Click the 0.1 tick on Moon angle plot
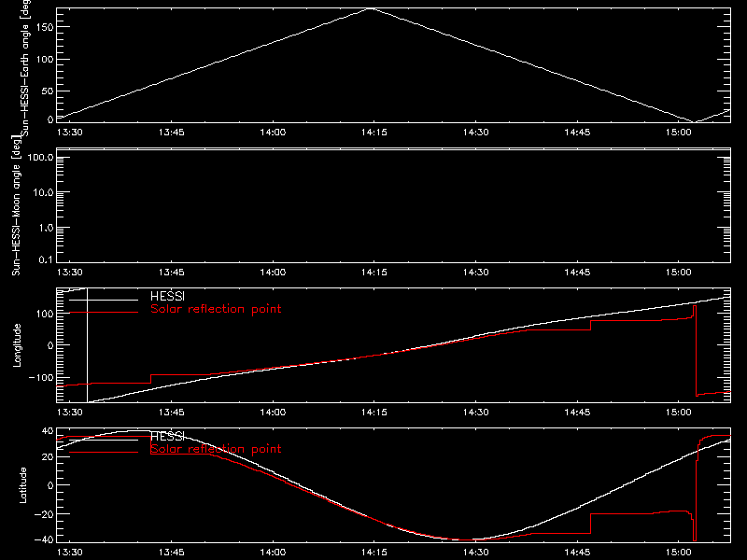The width and height of the screenshot is (747, 560). (x=46, y=259)
